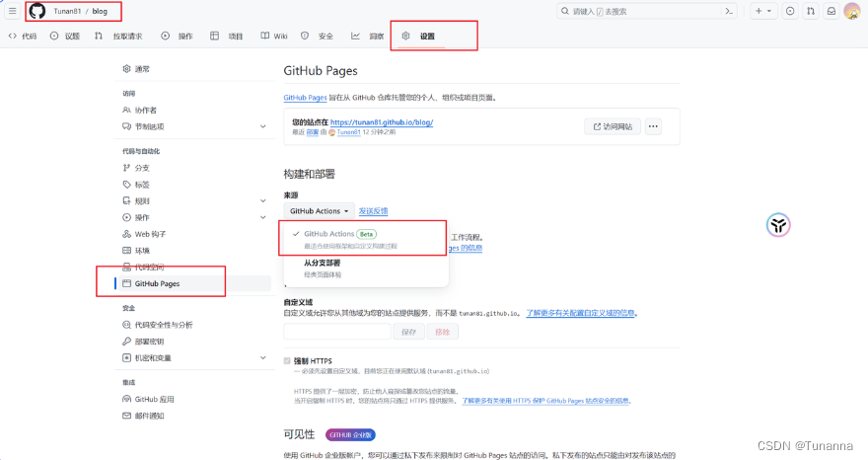868x460 pixels.
Task: Open 部署密钥 in the sidebar
Action: (143, 342)
